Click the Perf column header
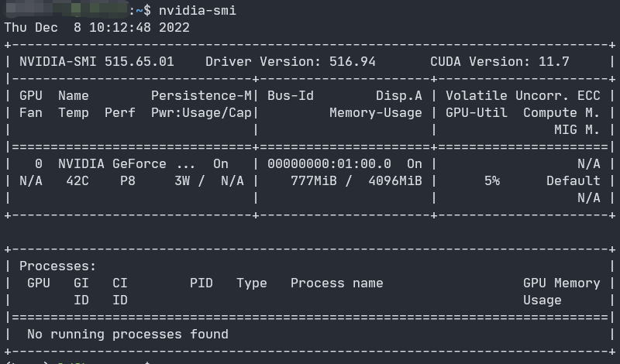The image size is (620, 364). pyautogui.click(x=120, y=113)
